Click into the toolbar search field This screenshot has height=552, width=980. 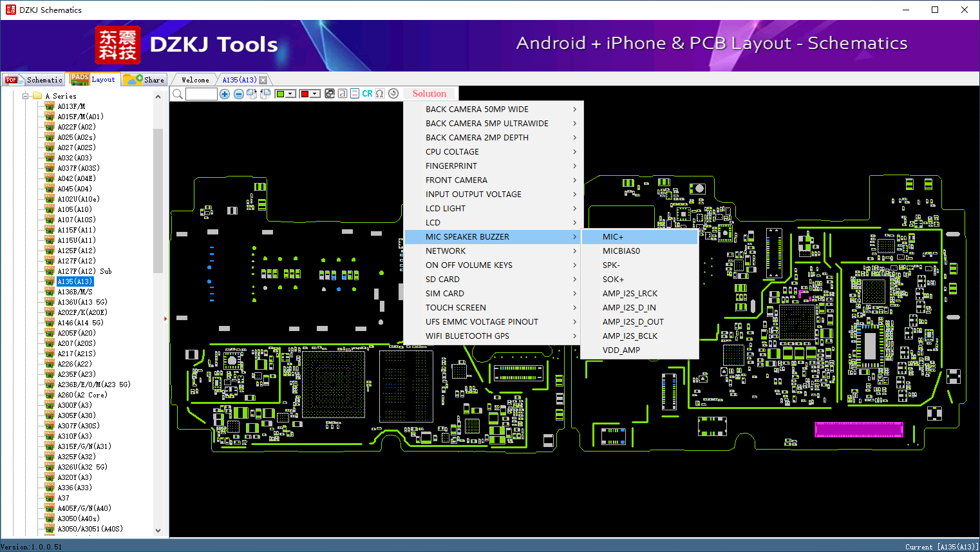[202, 94]
